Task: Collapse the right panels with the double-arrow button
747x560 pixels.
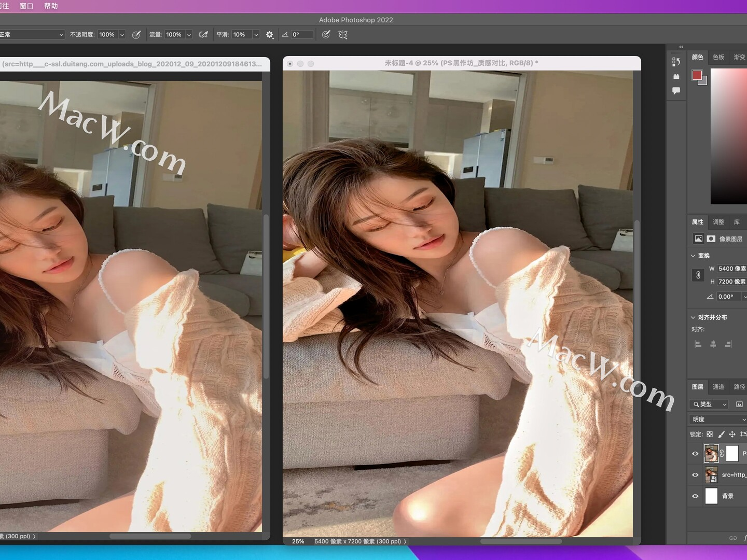Action: [681, 47]
